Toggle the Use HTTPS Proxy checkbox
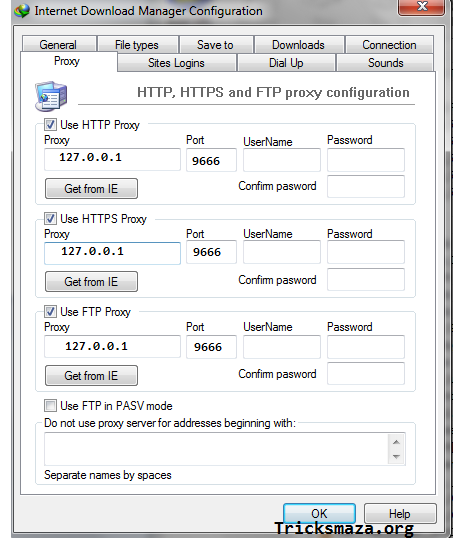 (x=50, y=218)
